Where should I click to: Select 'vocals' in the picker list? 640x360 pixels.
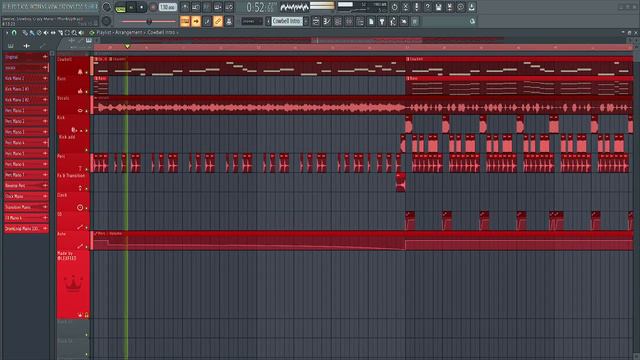pos(26,68)
